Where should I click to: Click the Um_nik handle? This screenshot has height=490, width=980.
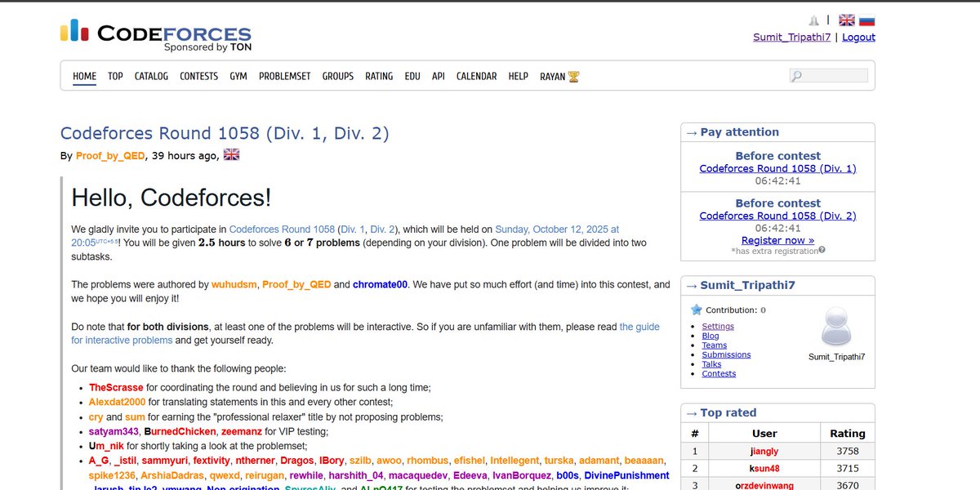(x=106, y=447)
